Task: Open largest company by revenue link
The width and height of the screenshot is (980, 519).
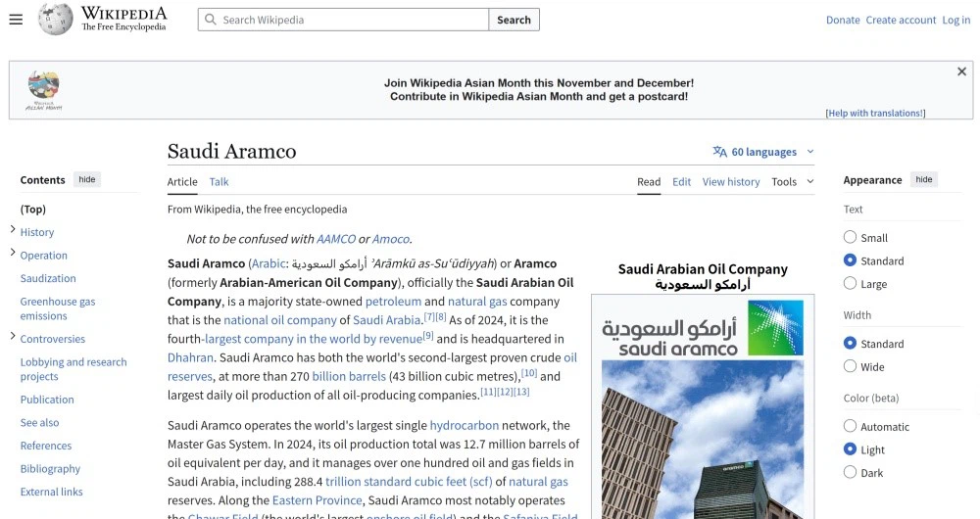Action: pyautogui.click(x=314, y=339)
